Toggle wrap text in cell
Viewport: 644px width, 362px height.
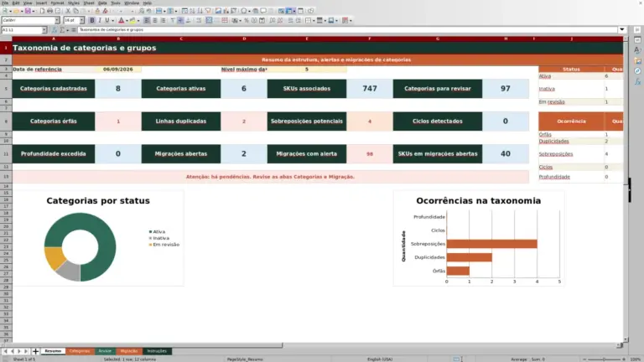point(199,20)
